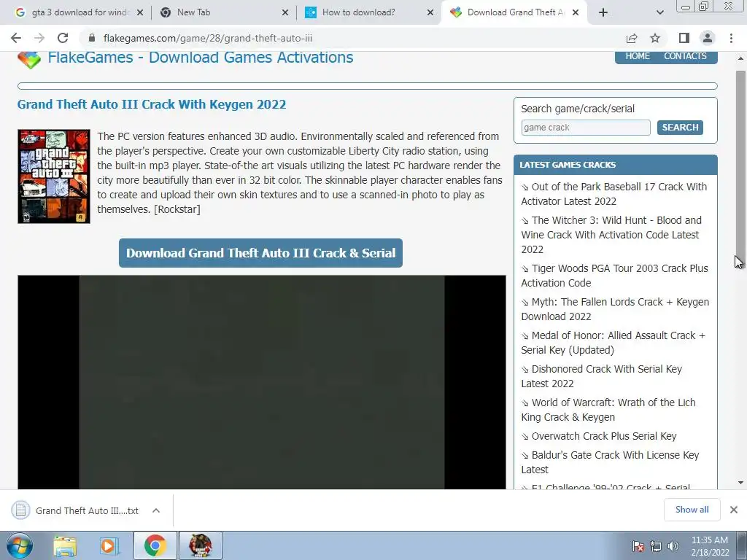Expand download item options chevron
Image resolution: width=747 pixels, height=560 pixels.
tap(156, 510)
